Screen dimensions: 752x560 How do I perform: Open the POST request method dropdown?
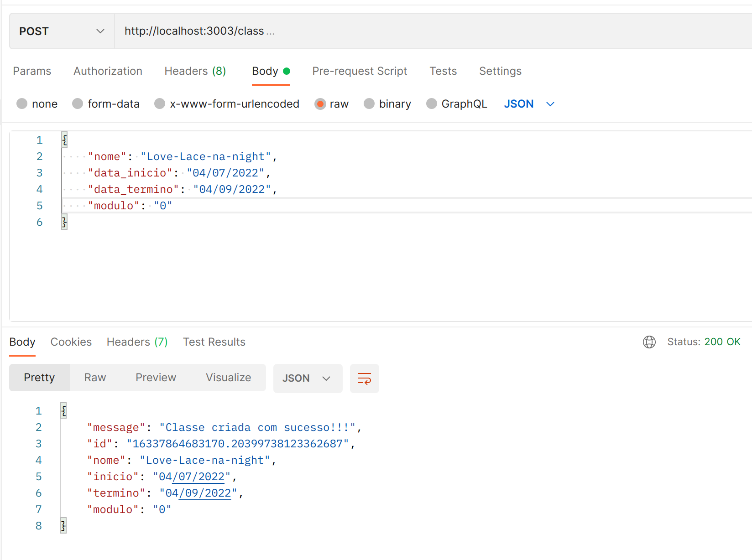point(61,31)
